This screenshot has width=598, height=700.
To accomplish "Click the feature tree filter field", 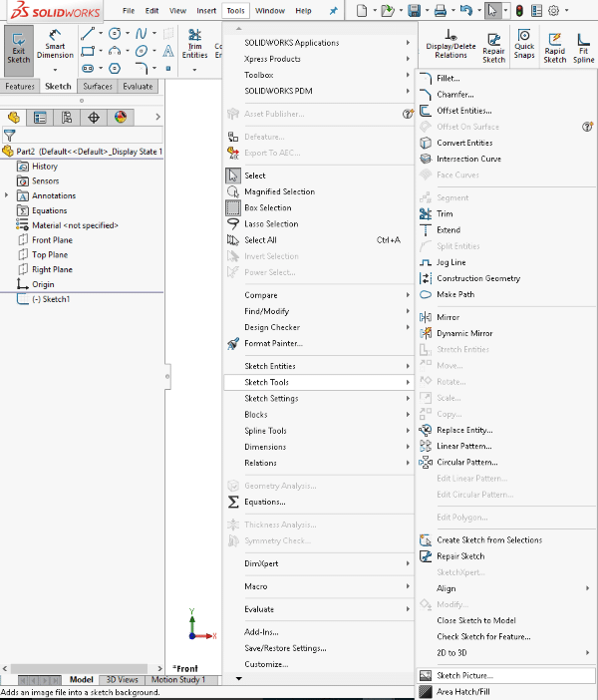I will tap(90, 135).
